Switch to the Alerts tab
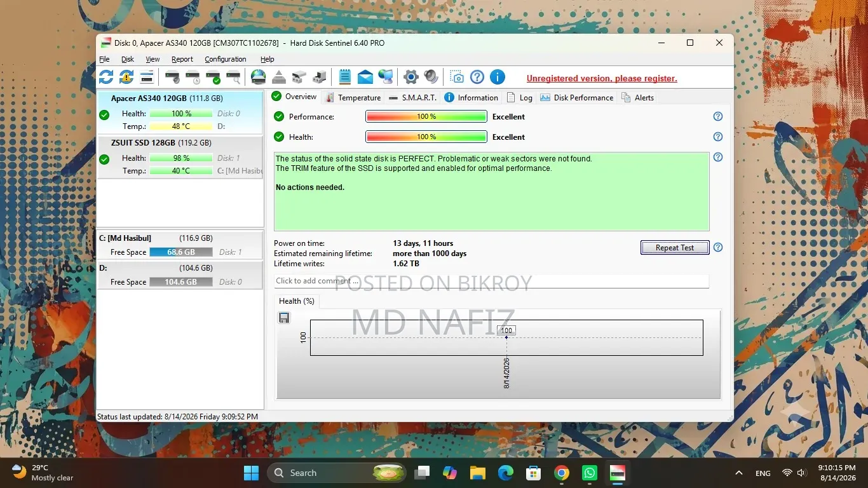The image size is (868, 488). click(x=638, y=97)
